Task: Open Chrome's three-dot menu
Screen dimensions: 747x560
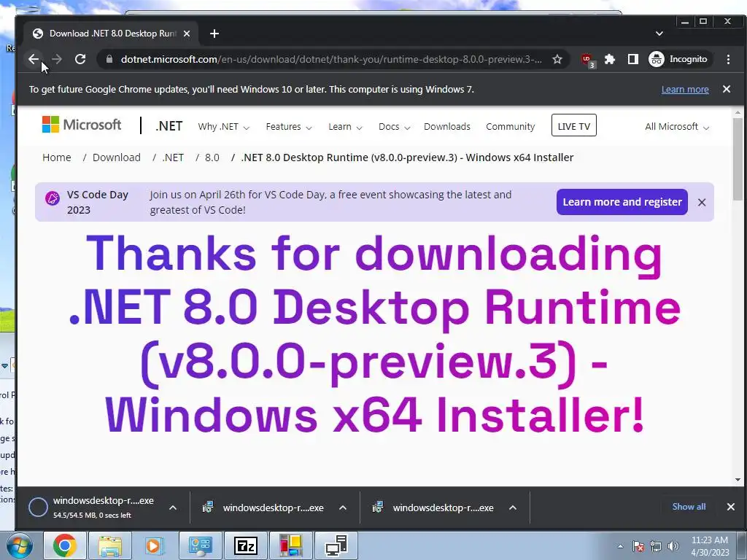Action: 728,59
